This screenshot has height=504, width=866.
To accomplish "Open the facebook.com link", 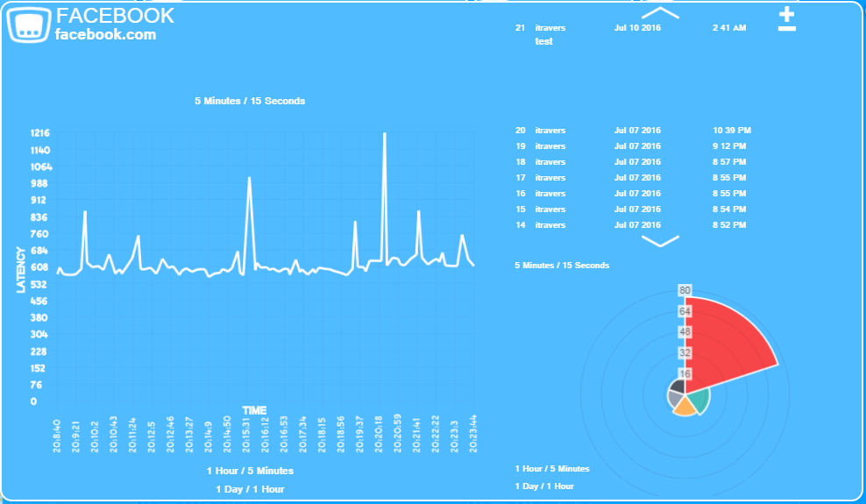I will (105, 35).
